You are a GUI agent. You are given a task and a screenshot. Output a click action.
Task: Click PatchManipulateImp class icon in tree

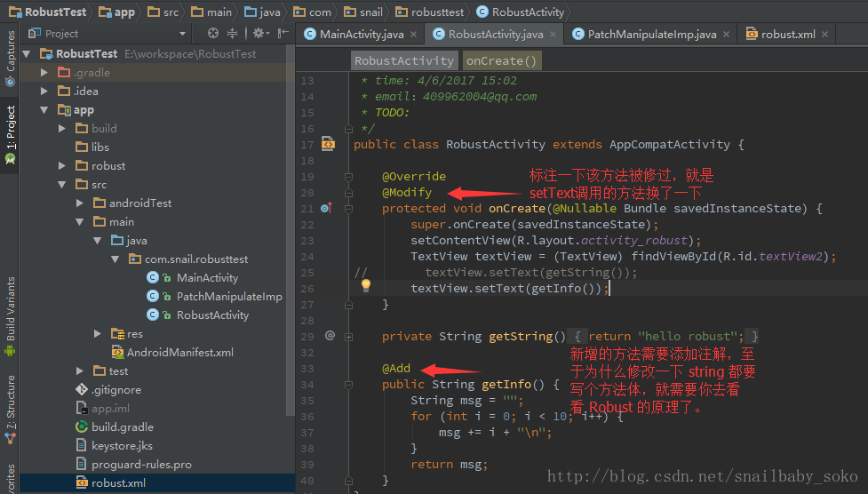click(x=153, y=296)
